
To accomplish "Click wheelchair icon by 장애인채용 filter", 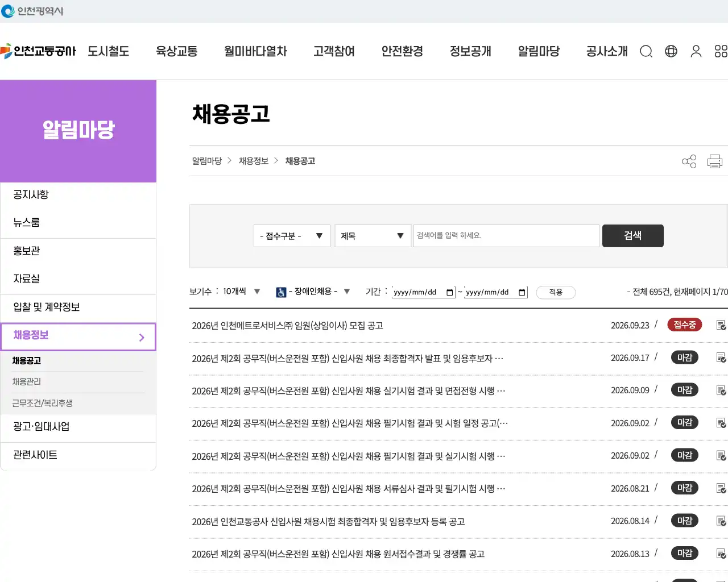I will (x=281, y=292).
